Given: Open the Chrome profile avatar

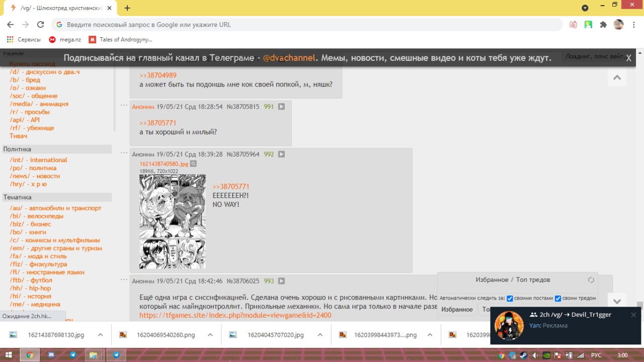Looking at the screenshot, I should pyautogui.click(x=618, y=24).
